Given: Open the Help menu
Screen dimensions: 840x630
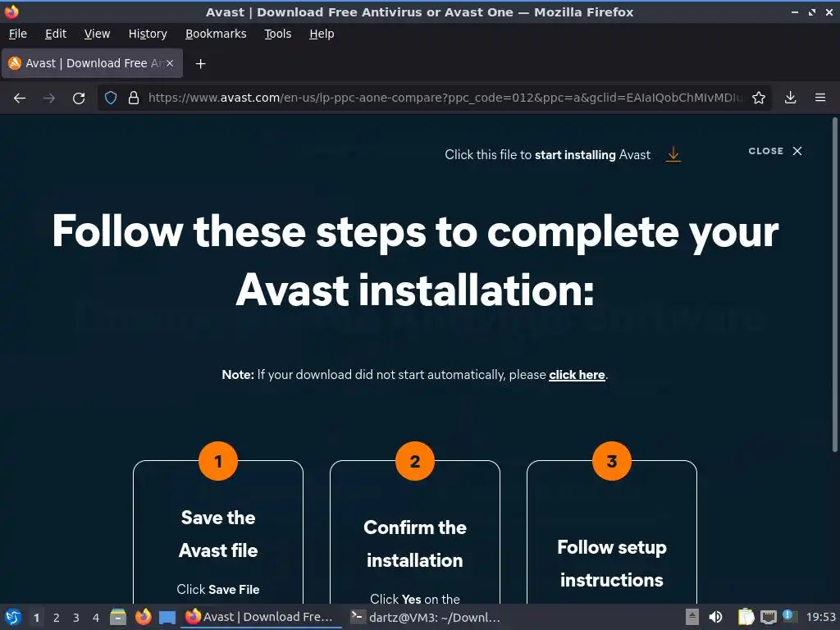Looking at the screenshot, I should 322,34.
